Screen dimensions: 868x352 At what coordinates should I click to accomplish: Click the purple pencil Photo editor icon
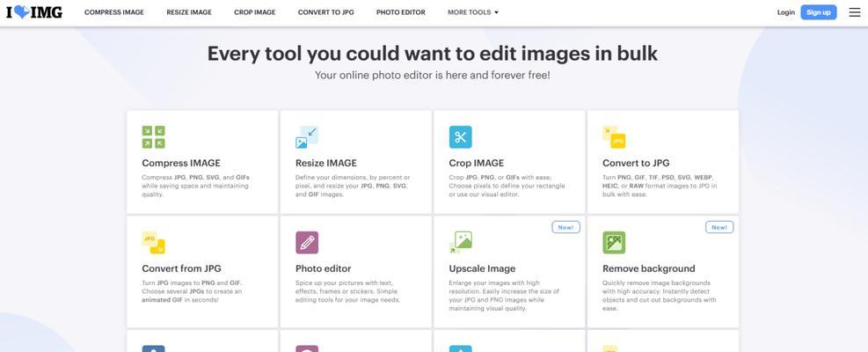[x=307, y=242]
